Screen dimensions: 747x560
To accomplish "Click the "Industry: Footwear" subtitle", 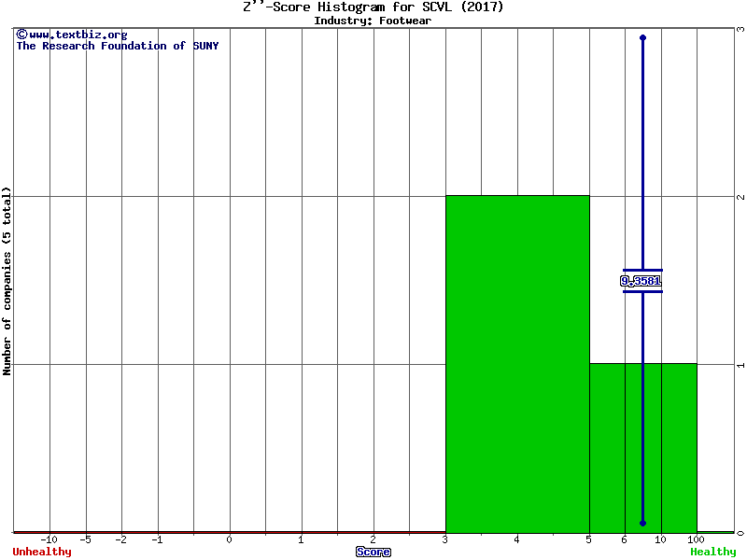I will (x=373, y=21).
